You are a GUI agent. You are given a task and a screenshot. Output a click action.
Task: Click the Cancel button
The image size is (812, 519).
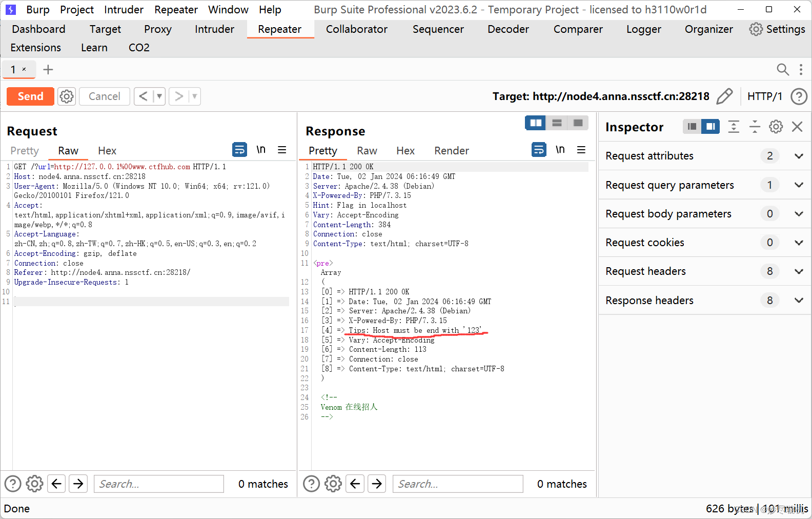coord(104,96)
